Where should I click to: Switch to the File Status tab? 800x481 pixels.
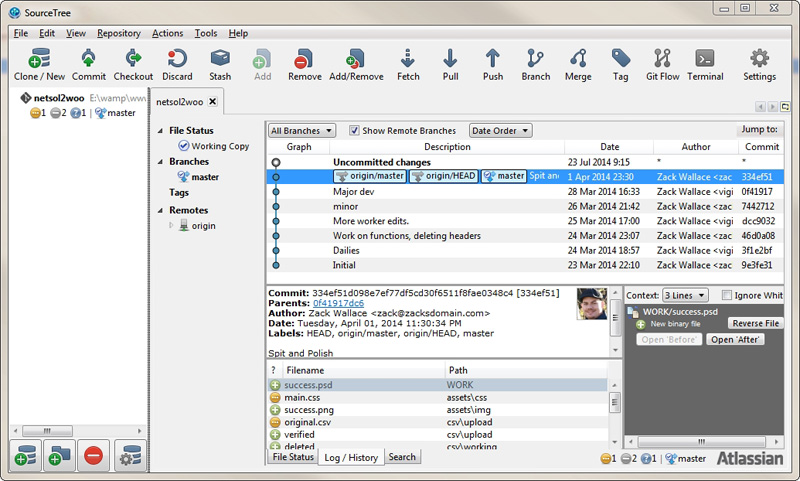coord(293,457)
